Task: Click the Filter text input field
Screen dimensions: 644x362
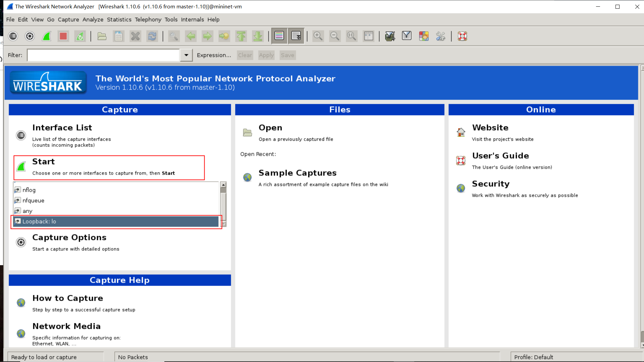Action: click(x=103, y=55)
